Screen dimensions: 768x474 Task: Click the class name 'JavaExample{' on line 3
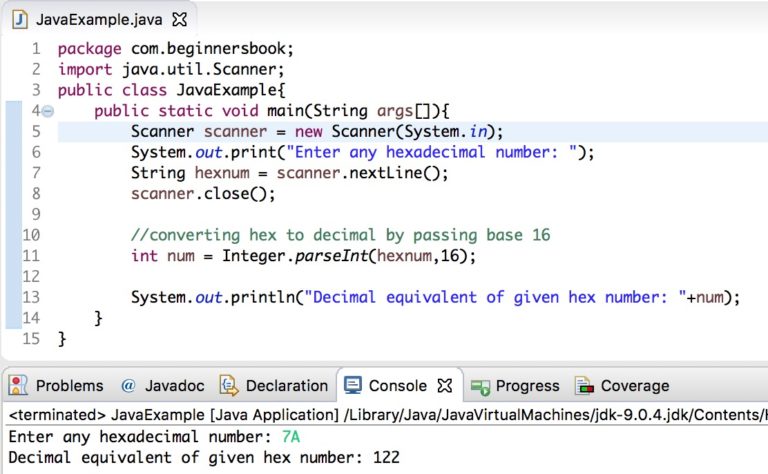[231, 90]
